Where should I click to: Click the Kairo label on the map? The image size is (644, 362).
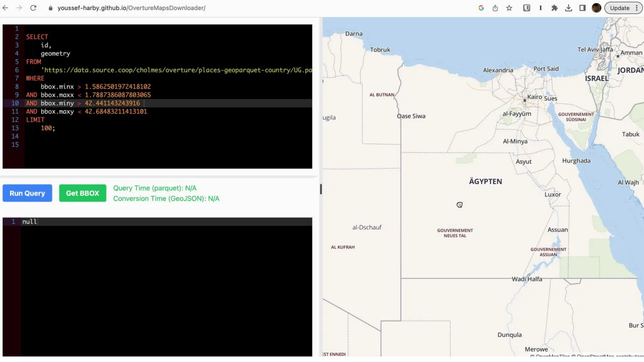[x=534, y=97]
